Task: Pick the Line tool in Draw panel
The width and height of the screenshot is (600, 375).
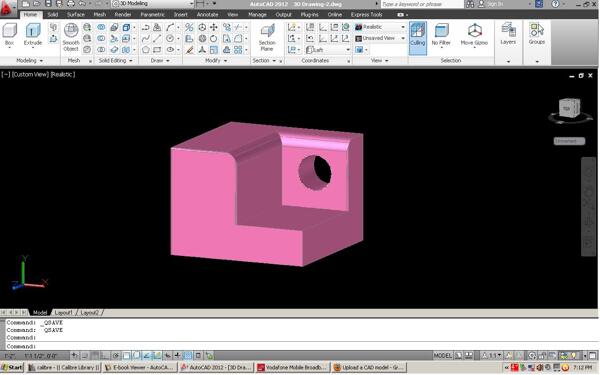Action: coord(157,39)
